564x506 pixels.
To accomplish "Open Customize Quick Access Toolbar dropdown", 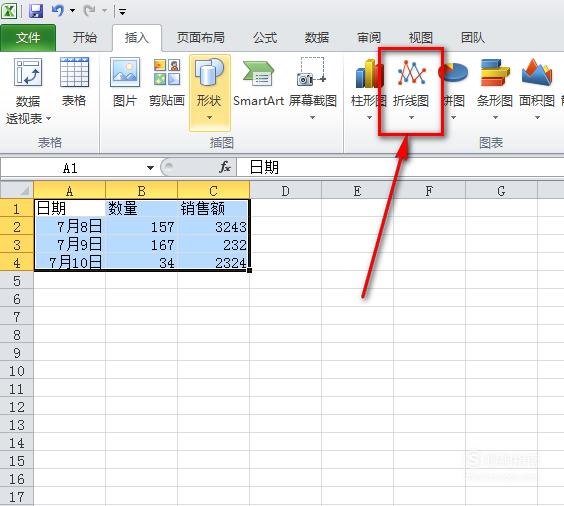I will pos(122,12).
